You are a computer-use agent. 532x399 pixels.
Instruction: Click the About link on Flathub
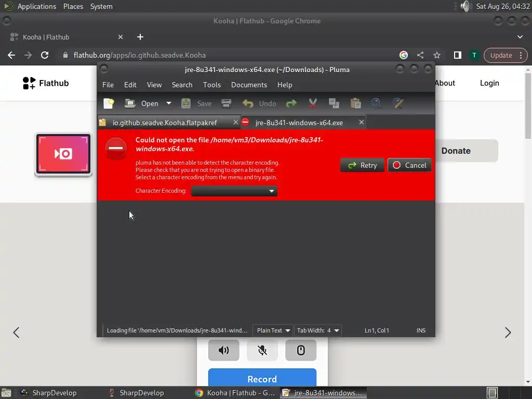(445, 83)
